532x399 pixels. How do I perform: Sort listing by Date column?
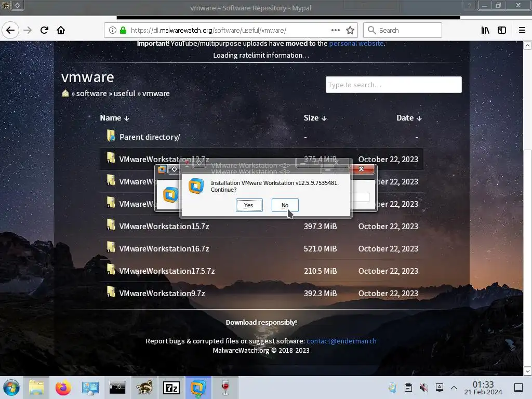point(409,118)
